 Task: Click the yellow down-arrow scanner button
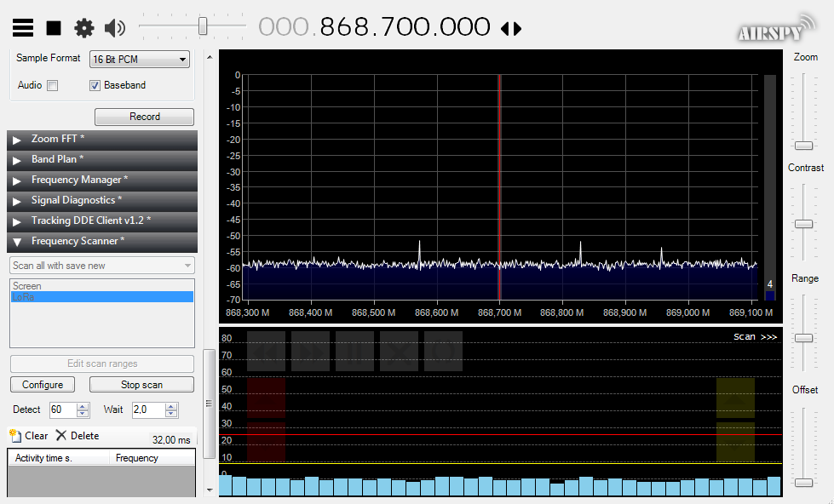[735, 442]
